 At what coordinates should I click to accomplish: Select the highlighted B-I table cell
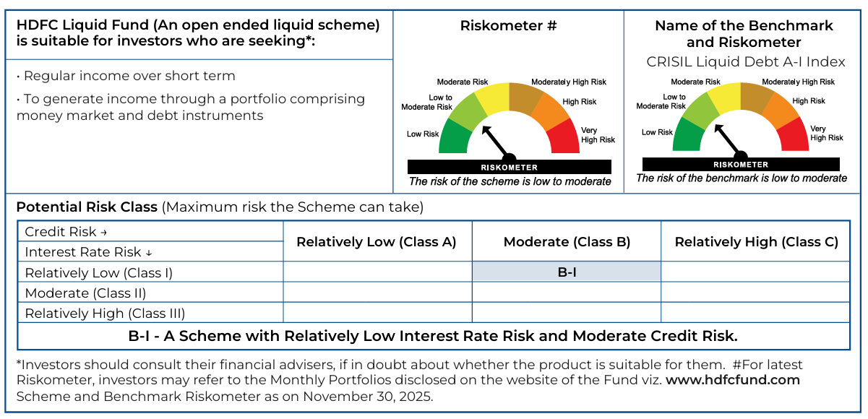click(567, 272)
